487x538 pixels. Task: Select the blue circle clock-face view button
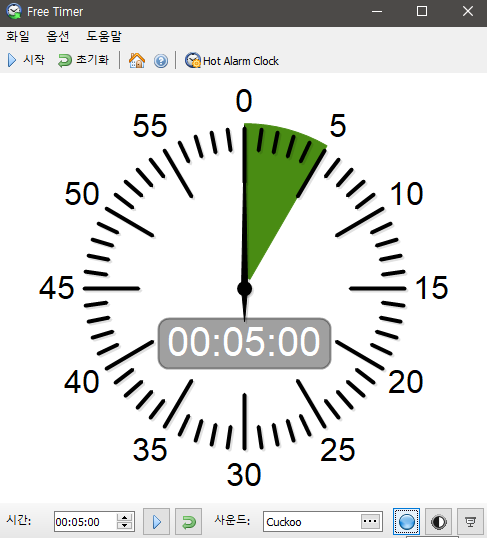406,522
